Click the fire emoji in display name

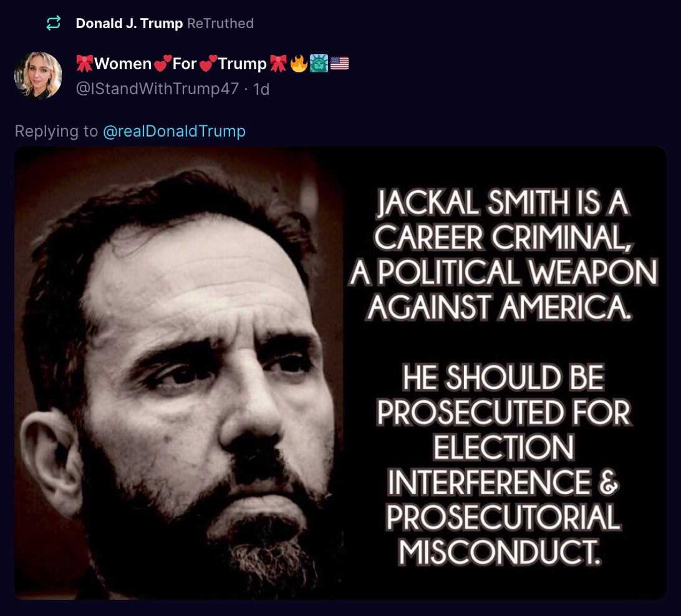point(298,64)
